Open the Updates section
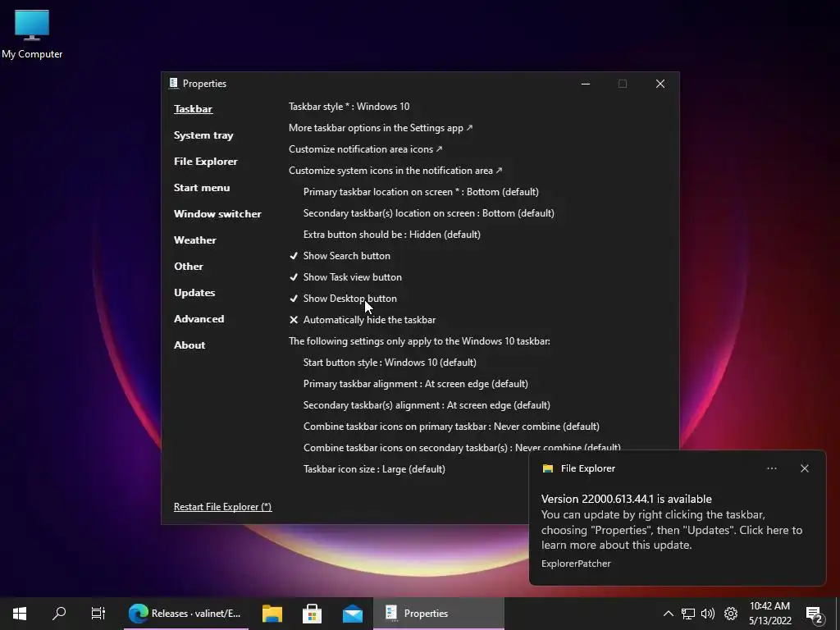 coord(194,293)
